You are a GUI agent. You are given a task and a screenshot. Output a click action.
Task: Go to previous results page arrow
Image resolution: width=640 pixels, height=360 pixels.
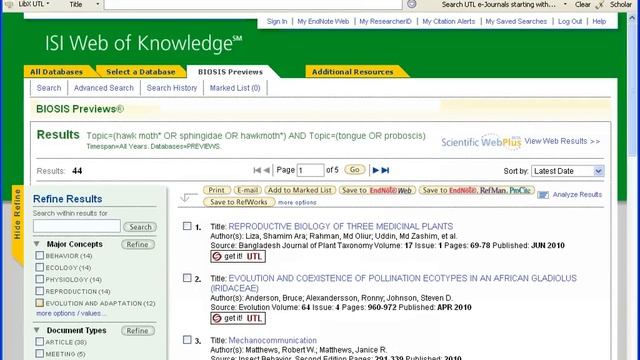[x=267, y=170]
